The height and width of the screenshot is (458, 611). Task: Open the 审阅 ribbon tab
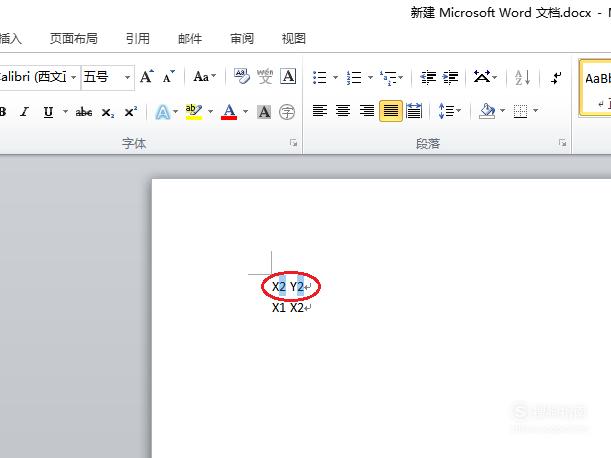tap(242, 39)
